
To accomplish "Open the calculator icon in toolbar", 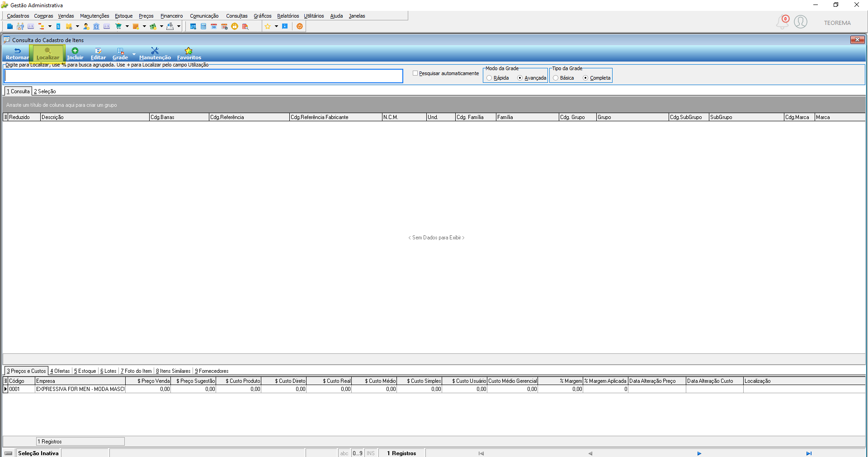I will (x=203, y=26).
